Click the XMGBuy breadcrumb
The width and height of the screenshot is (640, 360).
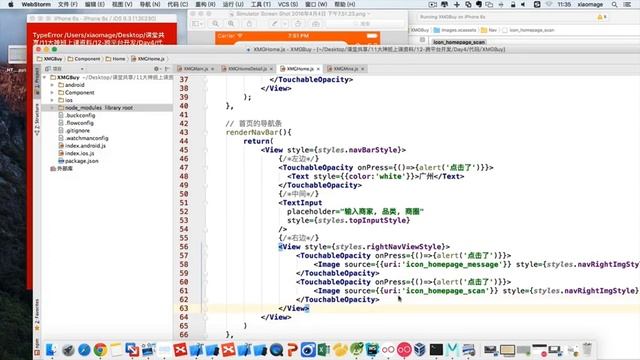49,59
